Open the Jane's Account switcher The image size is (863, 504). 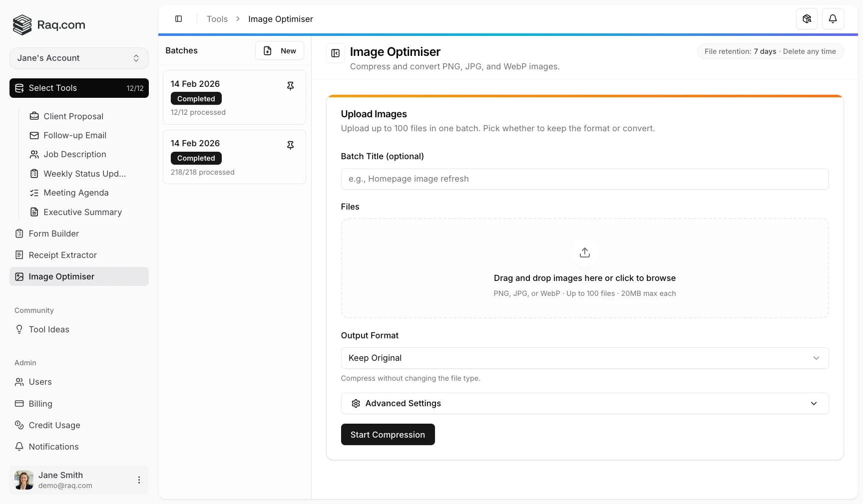point(79,58)
